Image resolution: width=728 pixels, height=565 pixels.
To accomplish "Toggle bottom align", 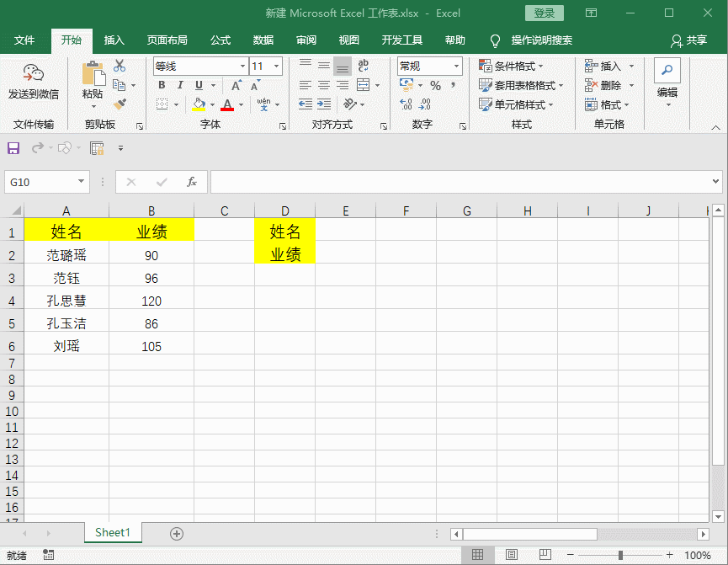I will click(343, 66).
